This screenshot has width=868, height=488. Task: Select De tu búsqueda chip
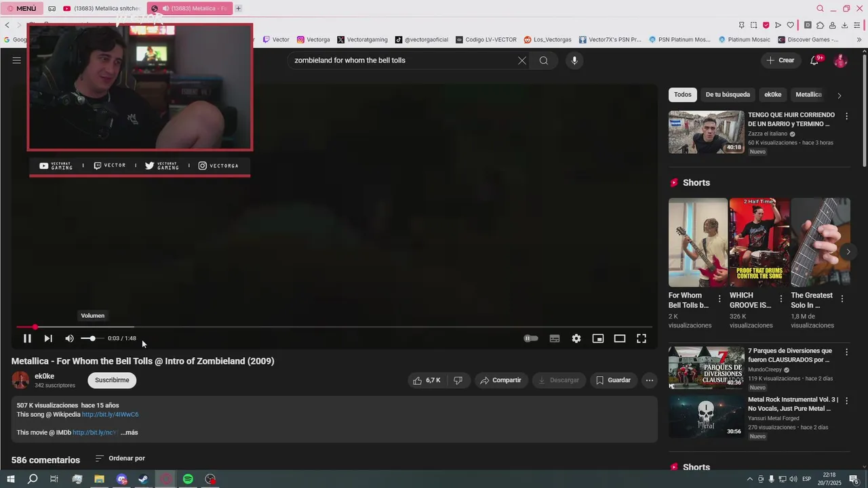pos(728,95)
